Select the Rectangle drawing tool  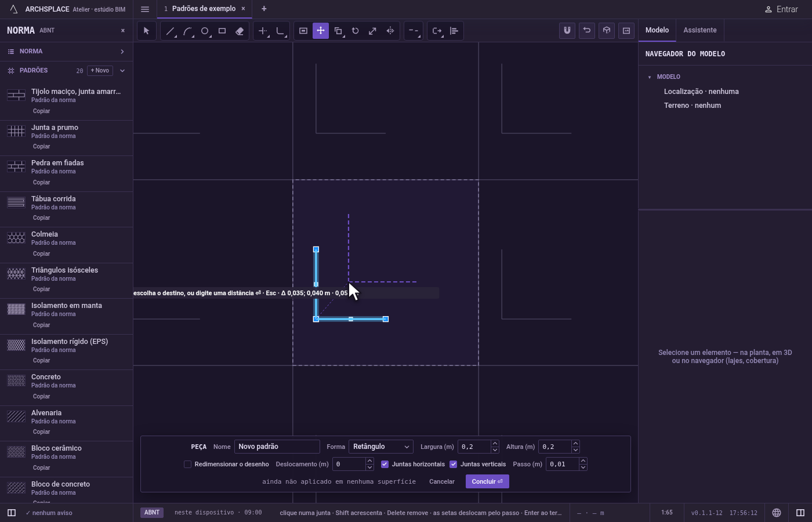222,31
